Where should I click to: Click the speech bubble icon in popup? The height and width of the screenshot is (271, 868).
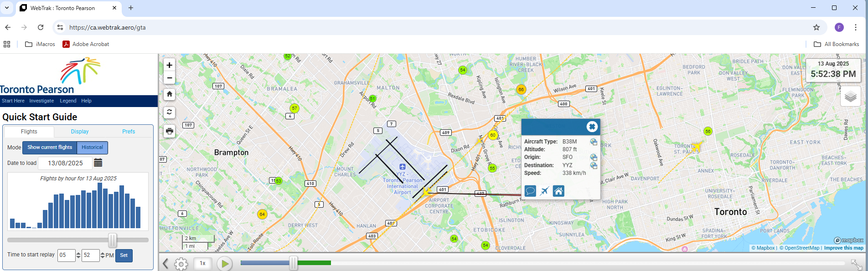click(530, 191)
